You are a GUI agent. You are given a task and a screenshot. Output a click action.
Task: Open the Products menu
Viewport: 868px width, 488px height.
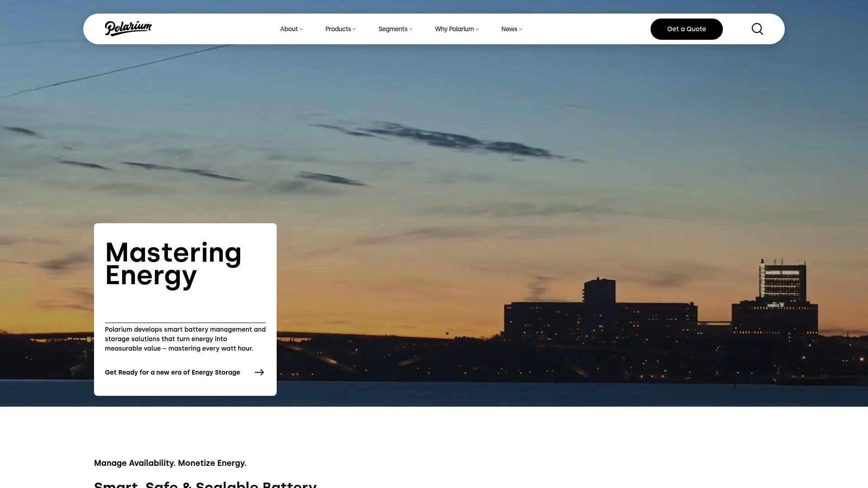[x=338, y=29]
